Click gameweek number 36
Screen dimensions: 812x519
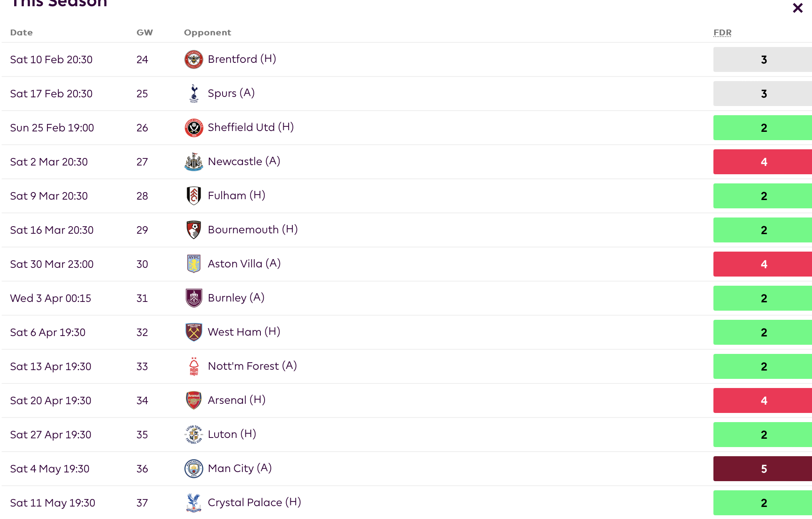[142, 469]
